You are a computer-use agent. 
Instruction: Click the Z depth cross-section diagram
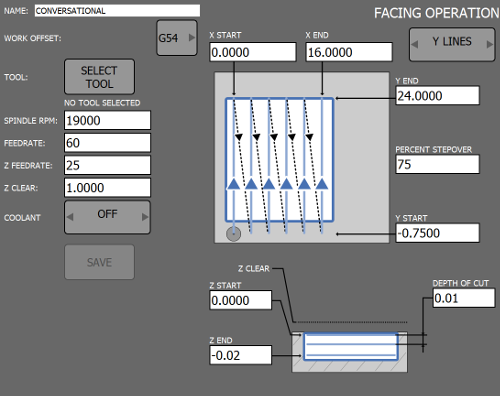[x=350, y=352]
